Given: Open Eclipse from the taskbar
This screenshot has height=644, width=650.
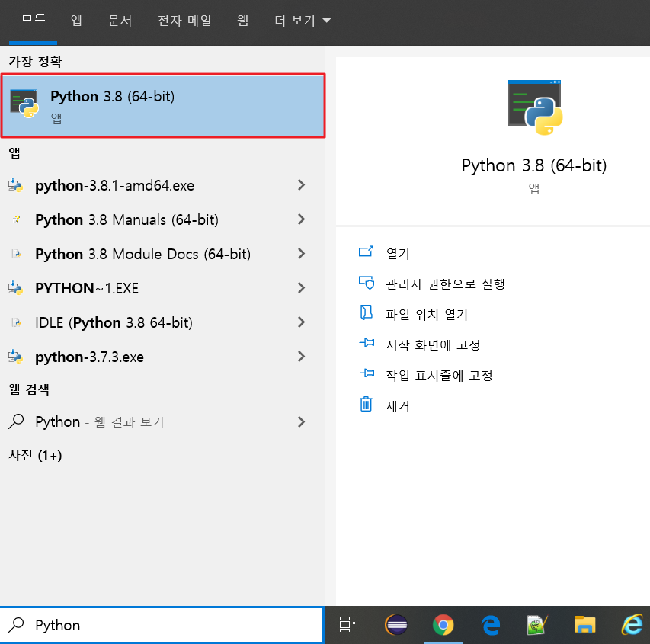Looking at the screenshot, I should pyautogui.click(x=396, y=624).
